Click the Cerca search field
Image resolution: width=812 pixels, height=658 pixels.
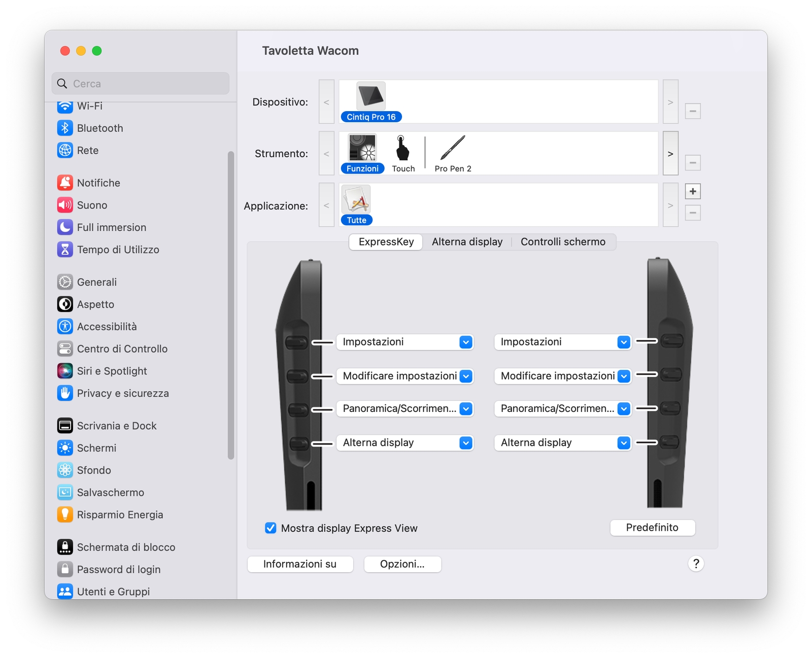[141, 83]
